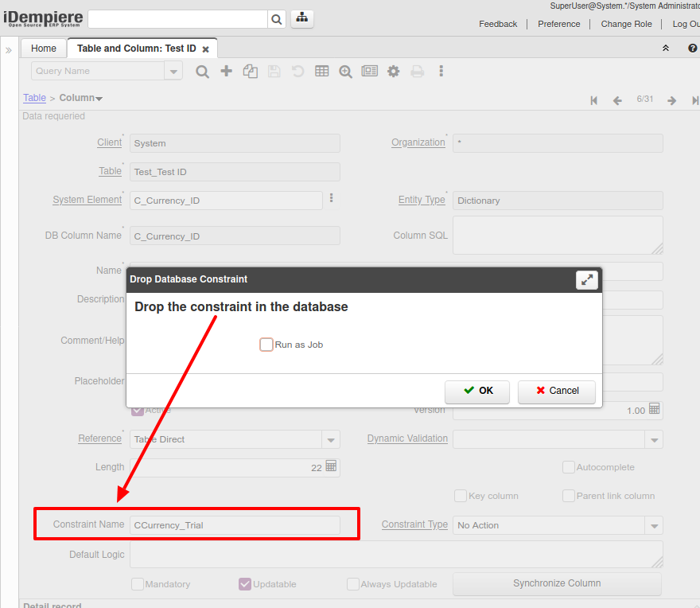The width and height of the screenshot is (700, 608).
Task: Collapse header with double-chevron up icon
Action: [666, 49]
